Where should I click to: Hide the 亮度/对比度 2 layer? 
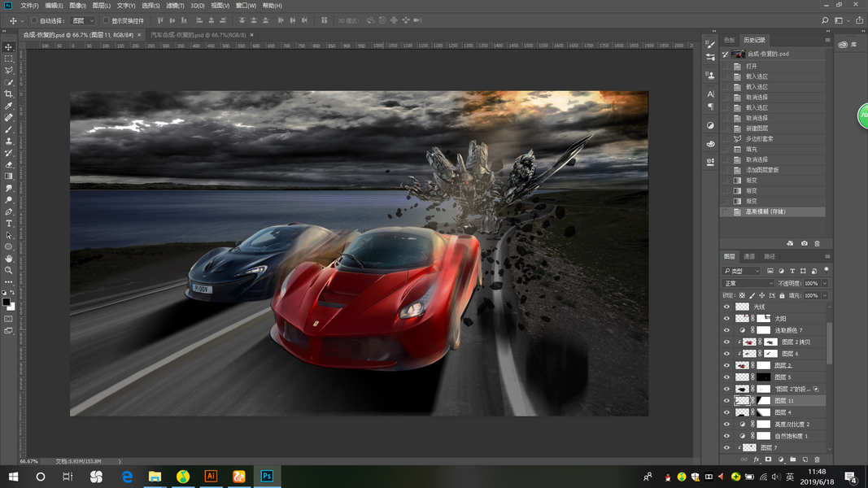pos(726,424)
